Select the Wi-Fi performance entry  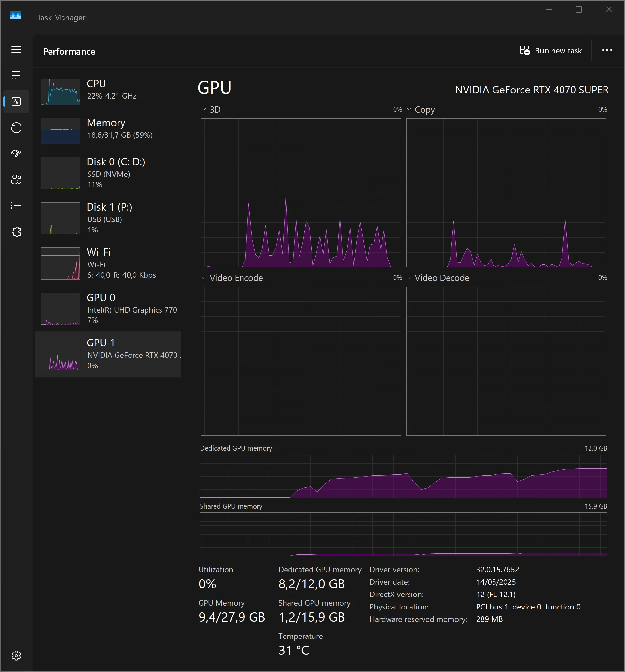(108, 263)
